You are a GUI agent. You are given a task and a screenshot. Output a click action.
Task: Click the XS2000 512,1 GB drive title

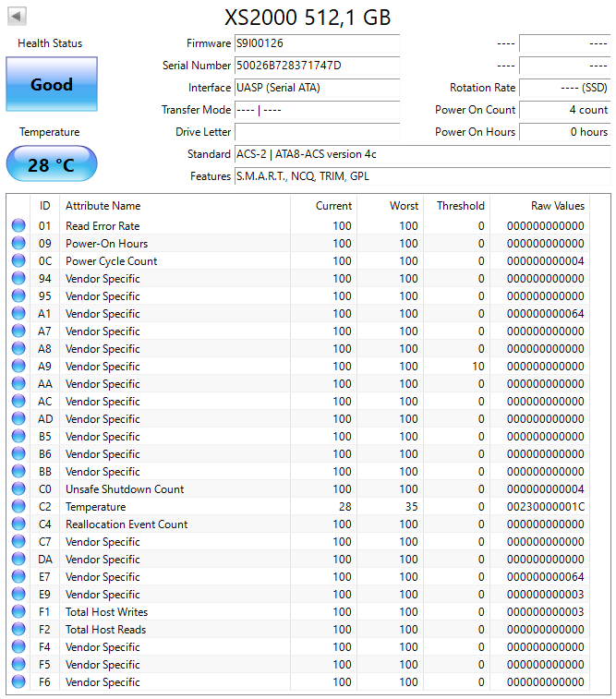(308, 18)
